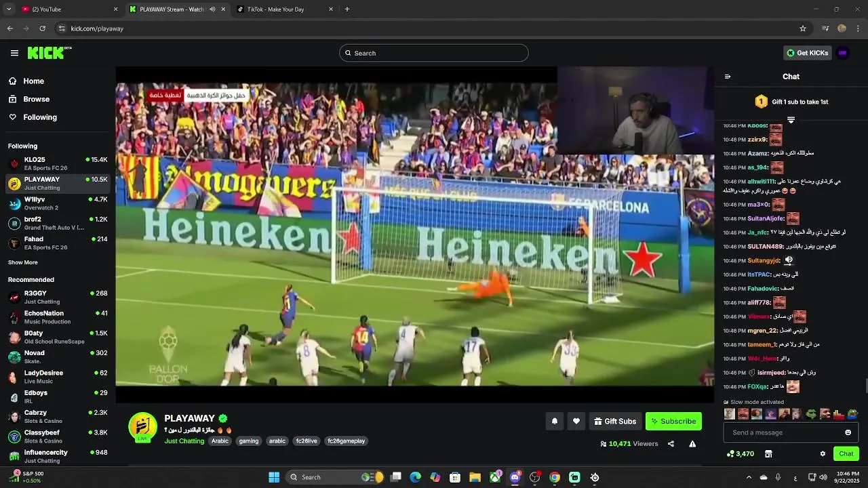Select the white cat emote

click(x=729, y=413)
